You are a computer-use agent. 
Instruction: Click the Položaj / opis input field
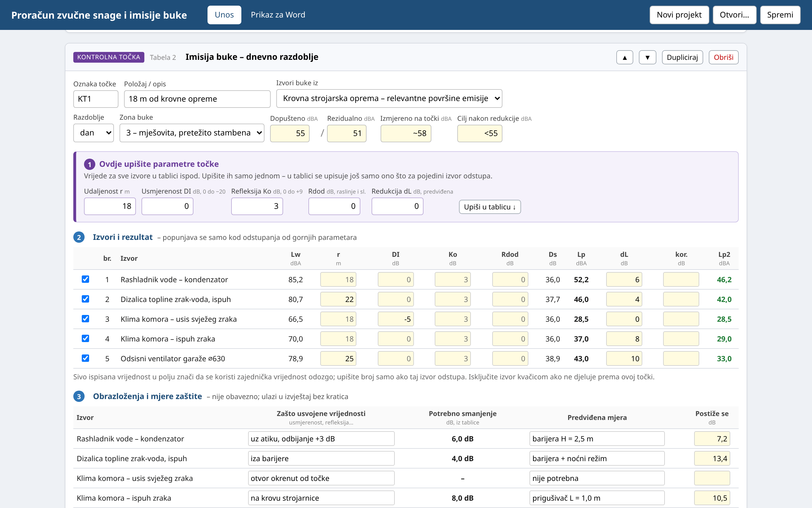[197, 99]
